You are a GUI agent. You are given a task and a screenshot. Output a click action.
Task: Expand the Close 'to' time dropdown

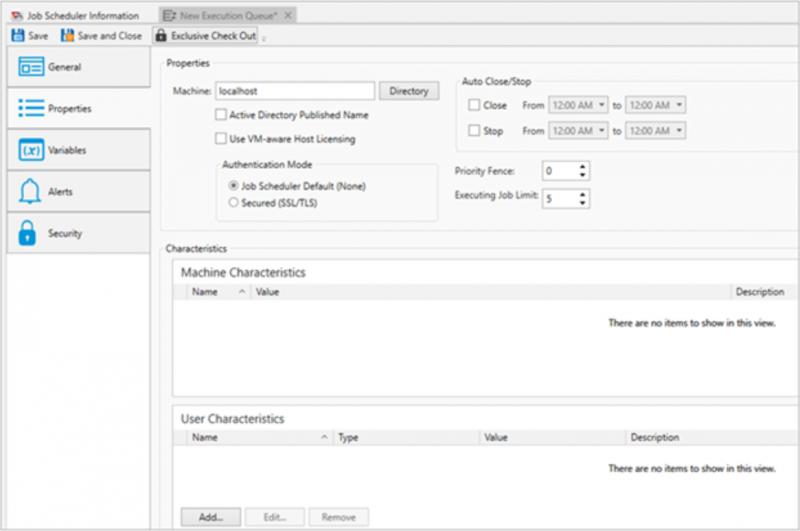coord(679,105)
